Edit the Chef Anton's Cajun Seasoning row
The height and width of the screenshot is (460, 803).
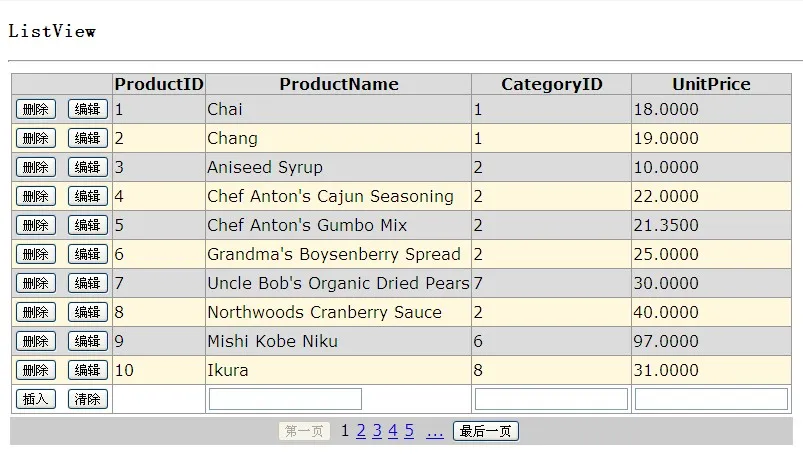point(88,196)
